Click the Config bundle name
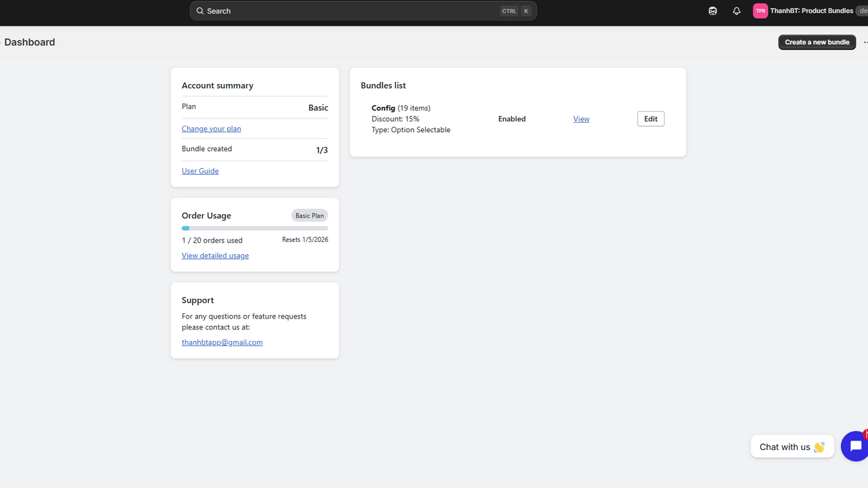Viewport: 868px width, 488px height. (x=383, y=108)
